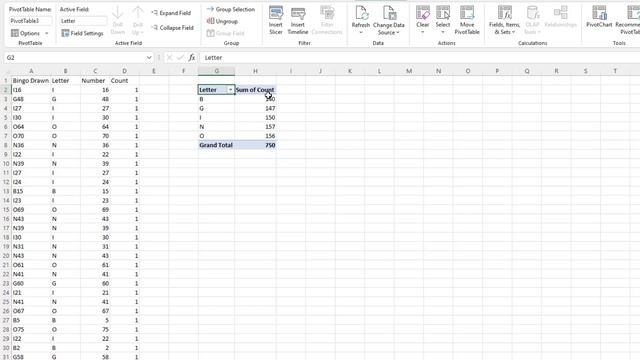This screenshot has height=360, width=640.
Task: Click cell A28 containing O75
Action: tap(31, 329)
